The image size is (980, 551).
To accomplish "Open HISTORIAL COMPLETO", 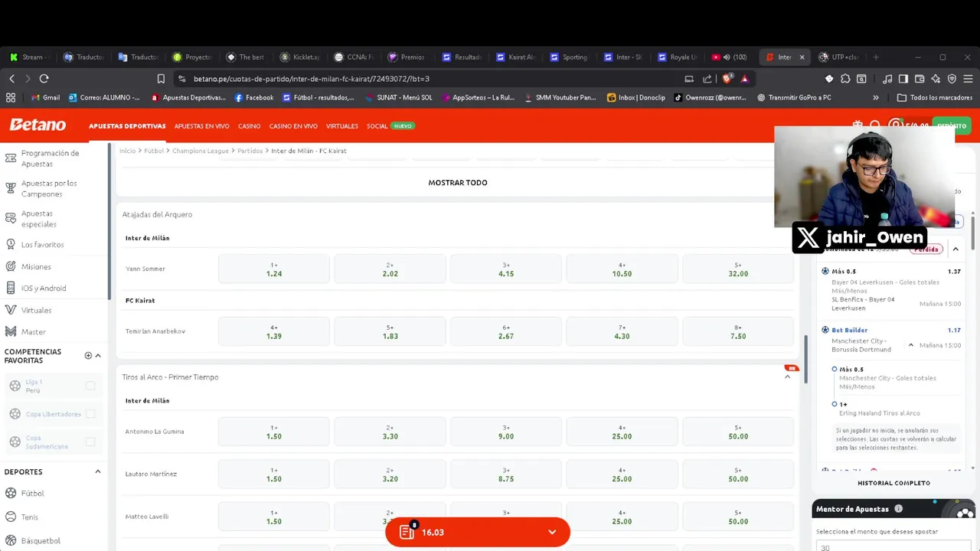I will coord(893,483).
